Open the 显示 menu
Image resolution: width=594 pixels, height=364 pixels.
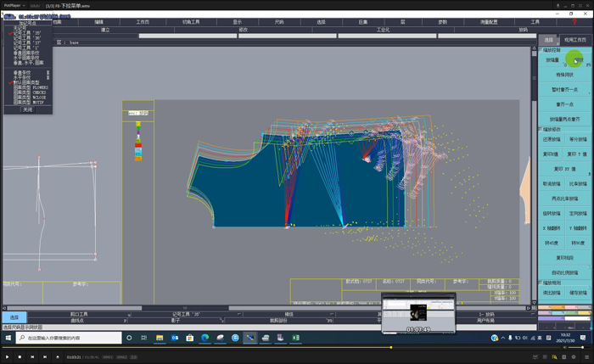238,22
